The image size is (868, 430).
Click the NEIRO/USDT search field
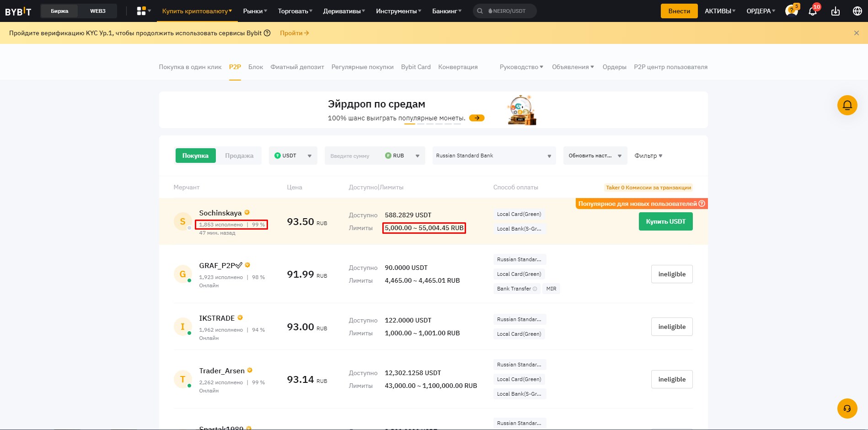(505, 11)
